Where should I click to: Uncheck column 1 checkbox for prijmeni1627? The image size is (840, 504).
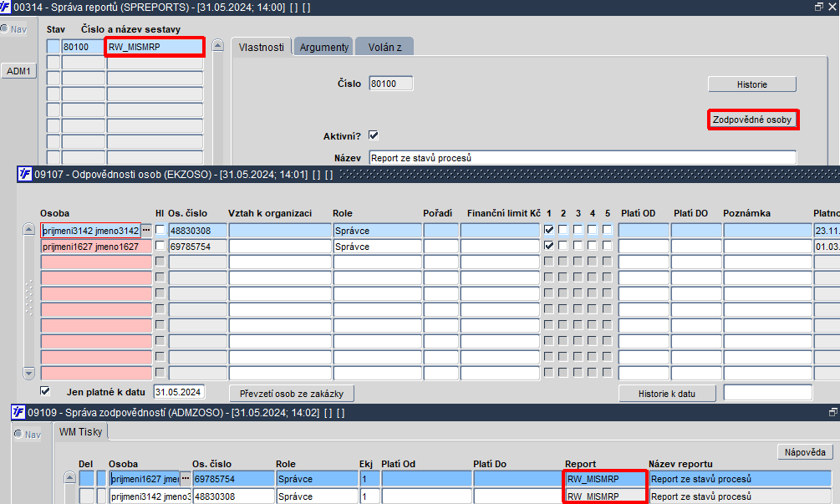[548, 246]
